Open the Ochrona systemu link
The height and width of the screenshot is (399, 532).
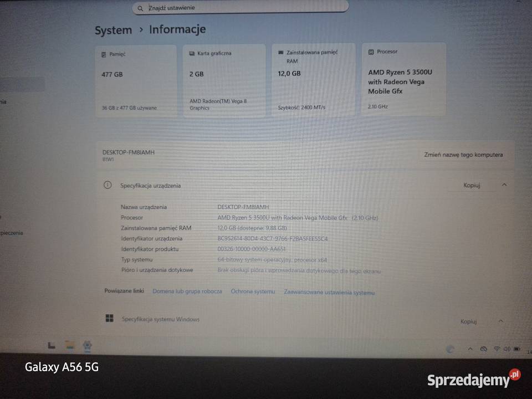tap(253, 291)
